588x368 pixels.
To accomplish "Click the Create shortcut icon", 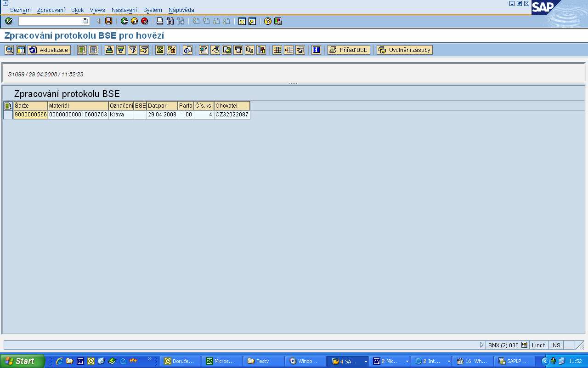I will pos(252,21).
